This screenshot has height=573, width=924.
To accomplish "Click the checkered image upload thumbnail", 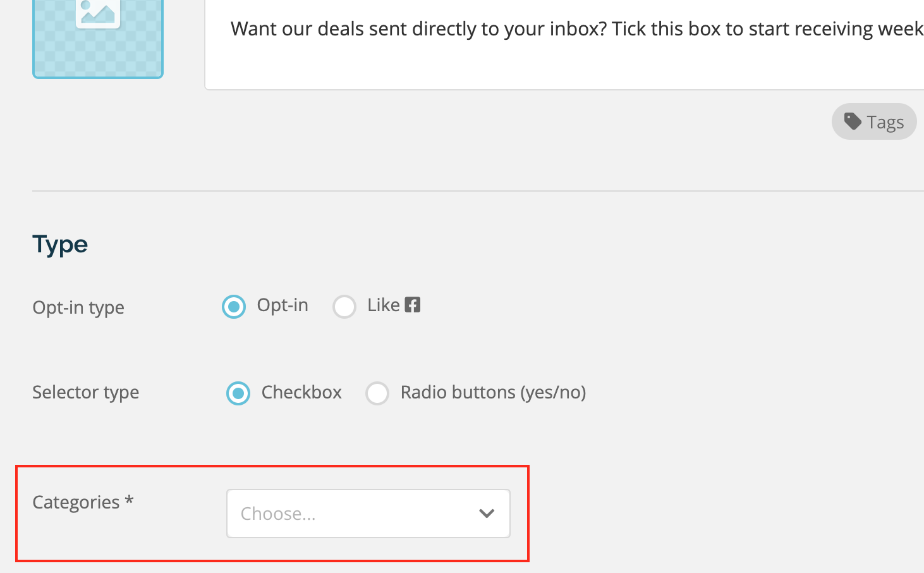I will tap(98, 39).
